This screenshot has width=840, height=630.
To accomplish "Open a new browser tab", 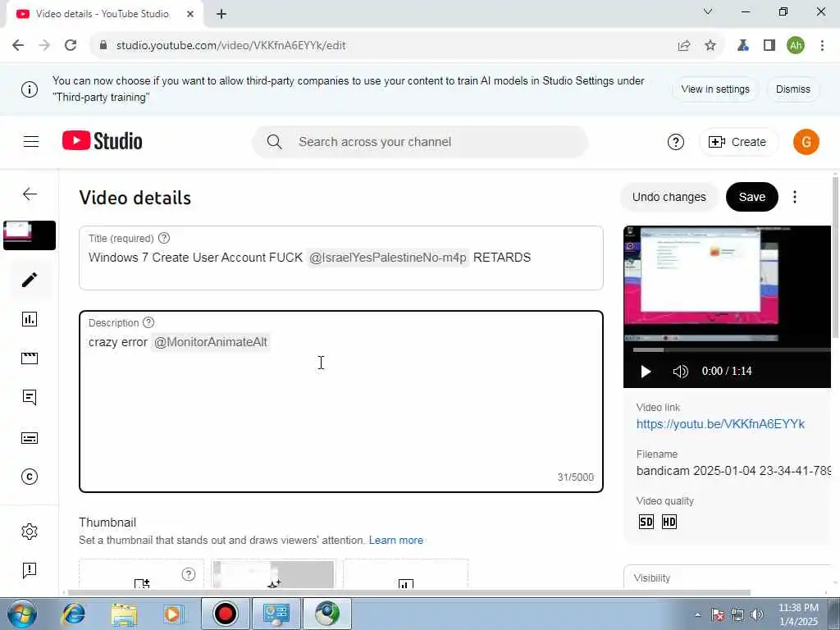I will 221,15.
